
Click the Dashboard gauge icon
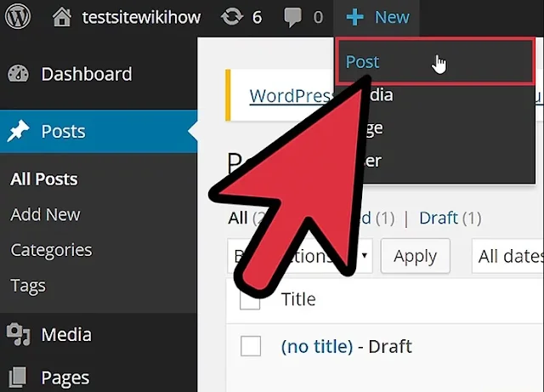[x=18, y=74]
